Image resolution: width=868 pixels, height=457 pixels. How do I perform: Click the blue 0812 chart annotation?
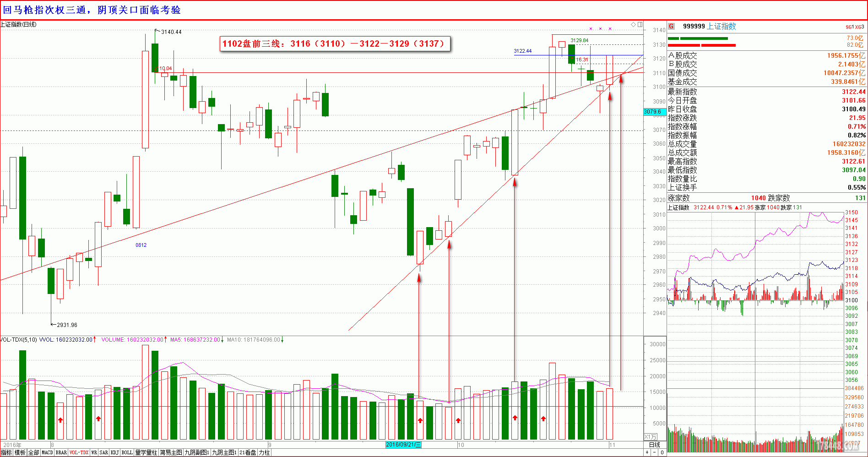point(141,245)
